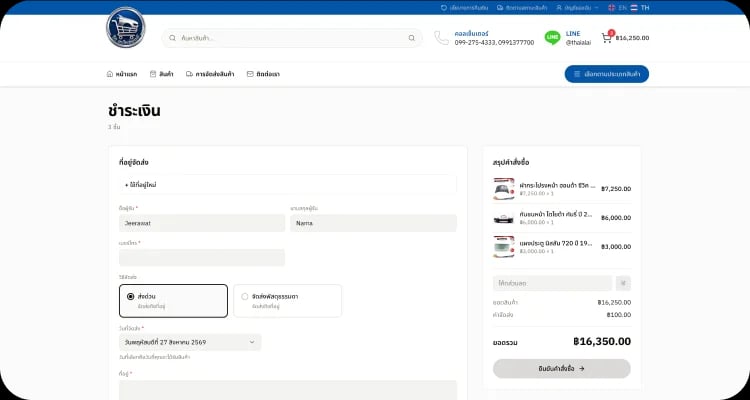Viewport: 750px width, 400px height.
Task: Switch language with the TH flag
Action: [634, 8]
